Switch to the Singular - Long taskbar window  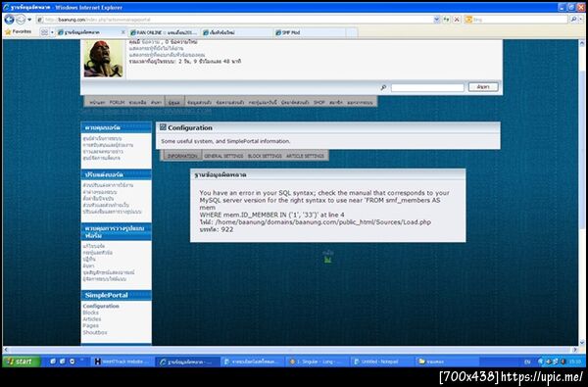(318, 362)
